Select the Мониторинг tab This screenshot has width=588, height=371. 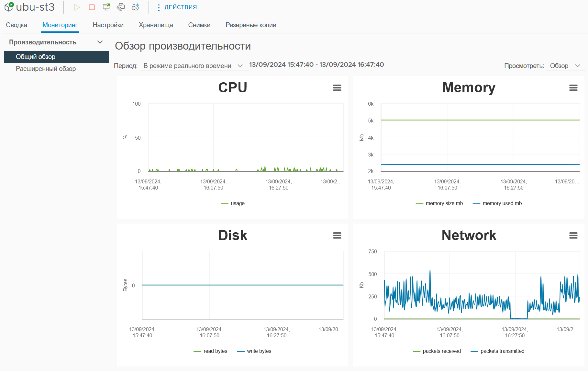click(x=60, y=25)
